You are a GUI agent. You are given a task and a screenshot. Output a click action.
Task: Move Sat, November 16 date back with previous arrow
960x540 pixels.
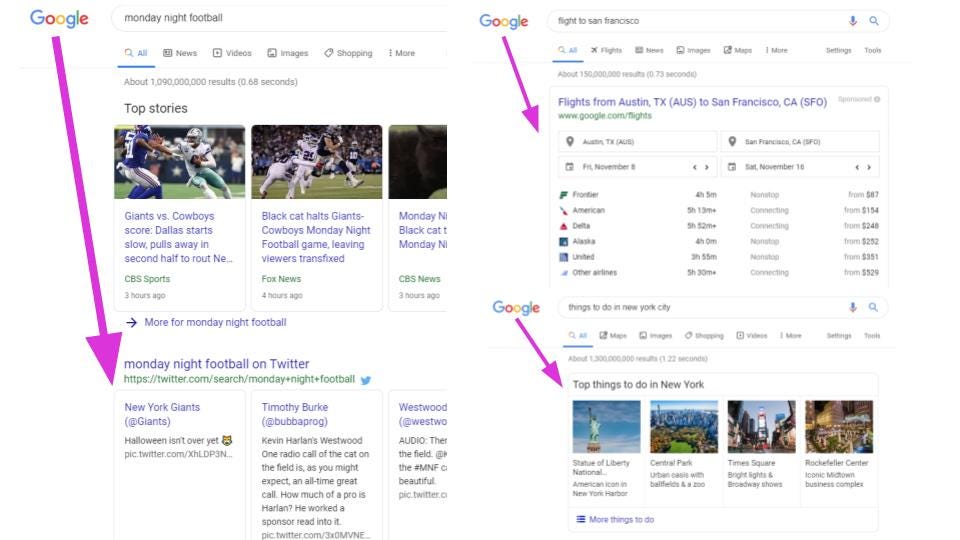point(857,167)
